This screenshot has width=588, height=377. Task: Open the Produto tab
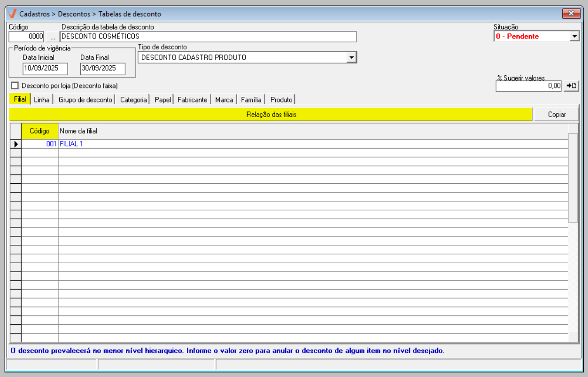pos(281,100)
